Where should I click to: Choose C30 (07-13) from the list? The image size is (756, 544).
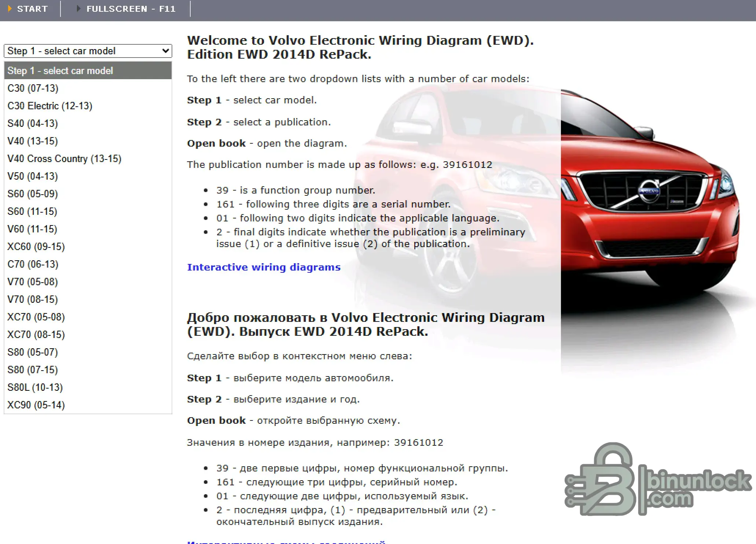[x=88, y=88]
